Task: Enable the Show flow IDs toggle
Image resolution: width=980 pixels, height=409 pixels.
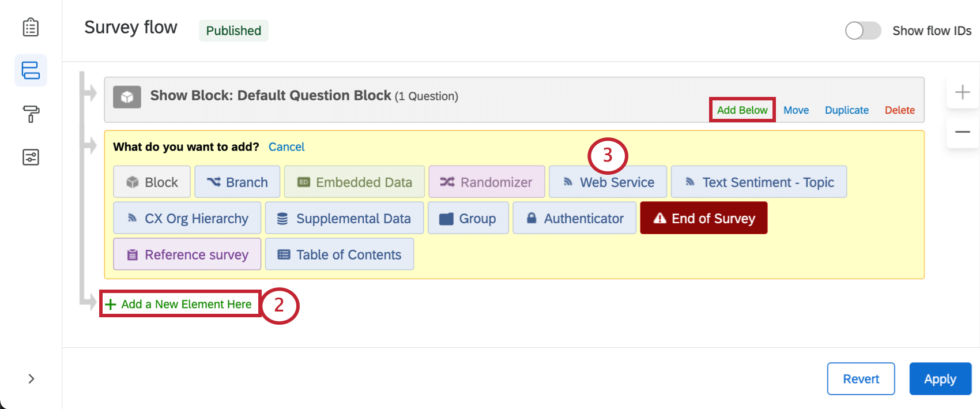Action: tap(862, 31)
